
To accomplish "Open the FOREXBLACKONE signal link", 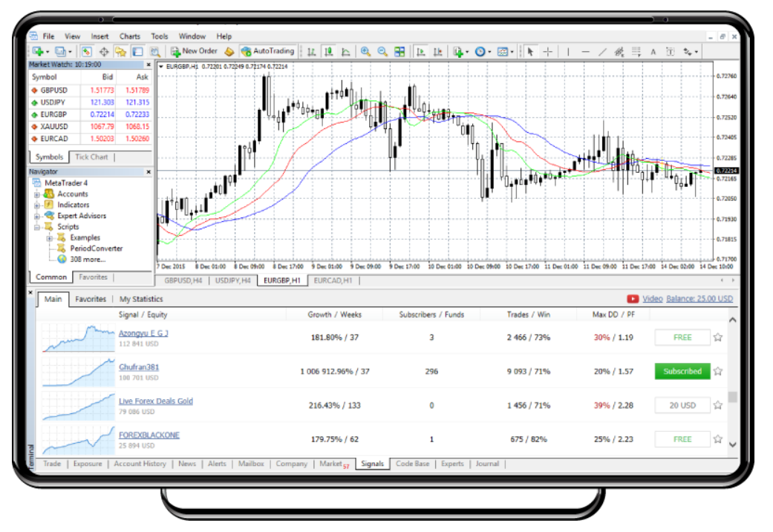I will coord(149,435).
